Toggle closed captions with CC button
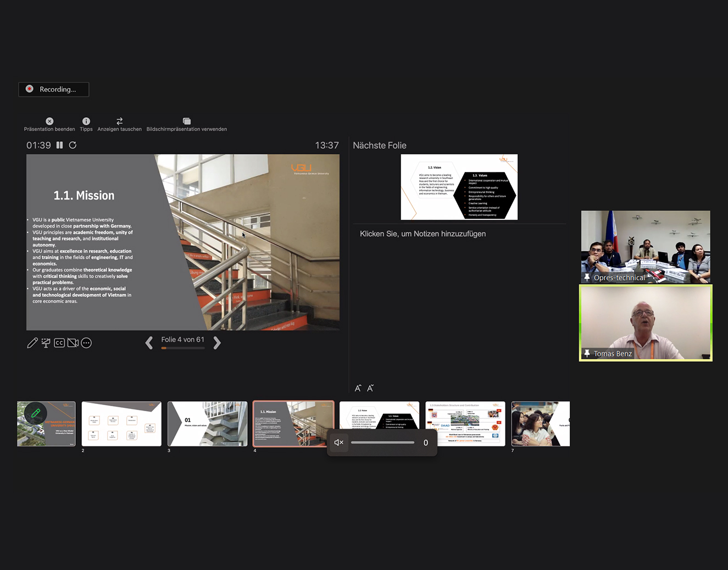The height and width of the screenshot is (570, 728). 59,343
